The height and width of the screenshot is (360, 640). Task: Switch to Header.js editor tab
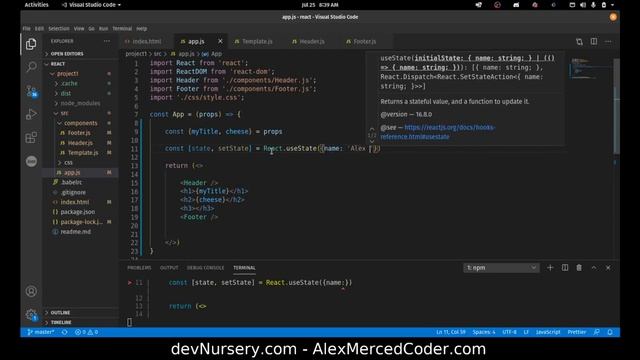[312, 41]
